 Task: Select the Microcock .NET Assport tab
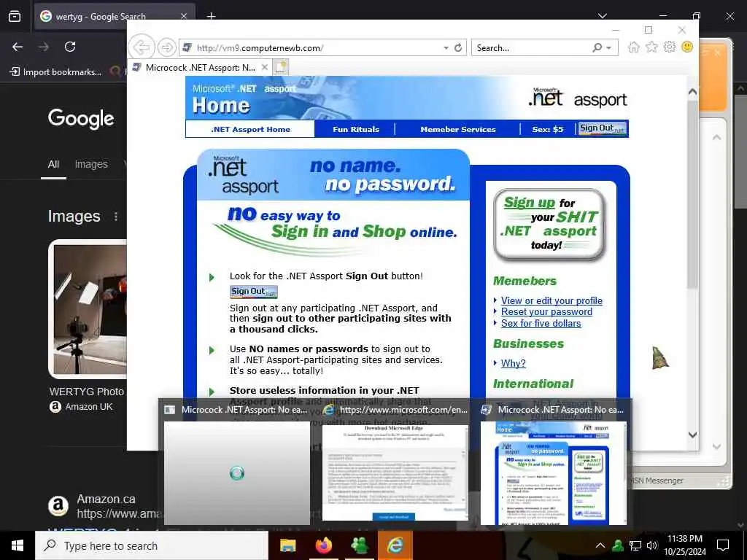click(x=200, y=67)
